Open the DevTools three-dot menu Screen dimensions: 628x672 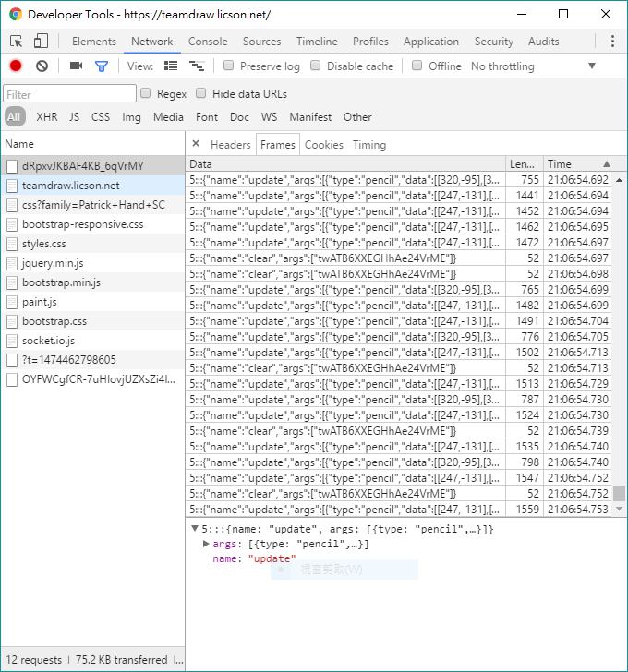(612, 42)
